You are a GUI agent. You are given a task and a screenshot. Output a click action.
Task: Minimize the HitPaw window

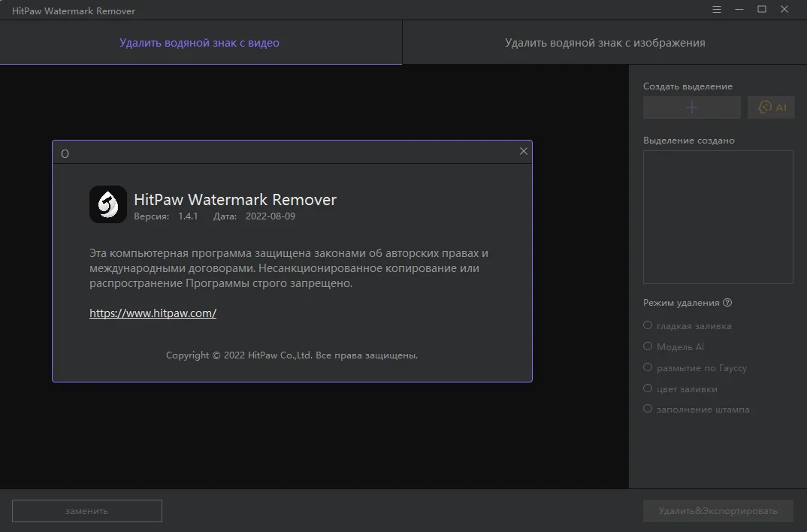click(739, 9)
